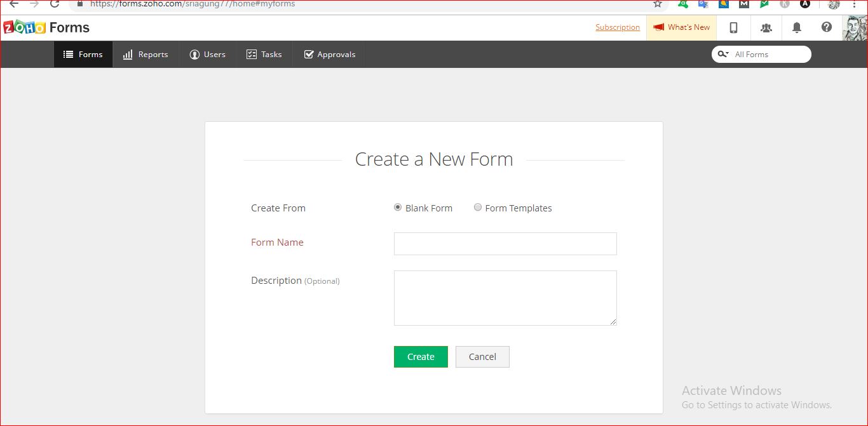Click the All Forms search box
868x426 pixels.
pos(761,55)
